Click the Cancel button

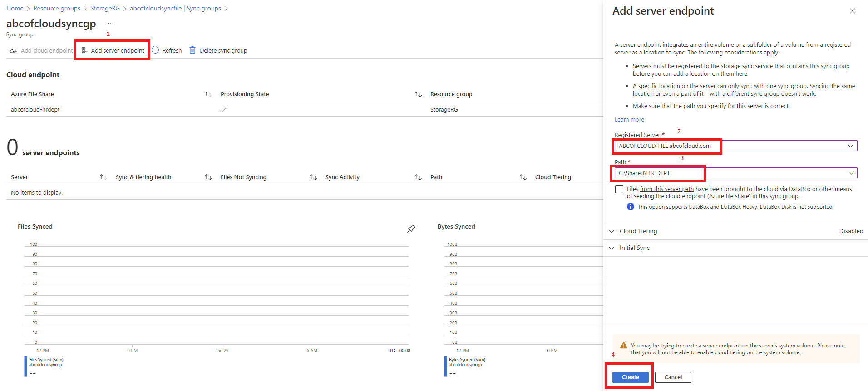point(673,377)
